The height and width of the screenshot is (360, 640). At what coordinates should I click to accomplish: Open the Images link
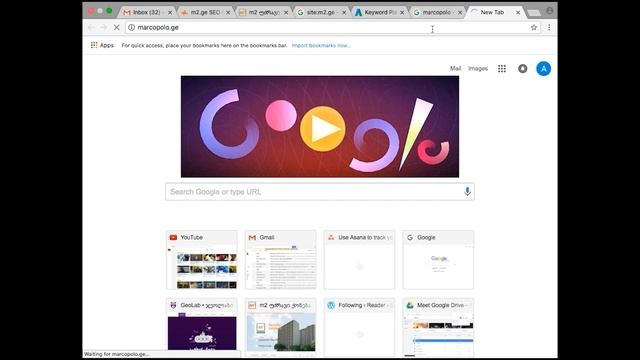coord(478,69)
